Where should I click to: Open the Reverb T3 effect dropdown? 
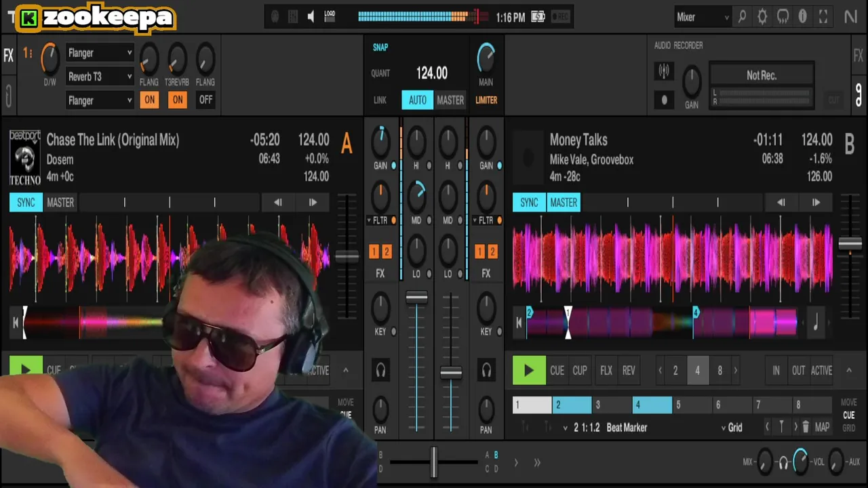(x=100, y=77)
